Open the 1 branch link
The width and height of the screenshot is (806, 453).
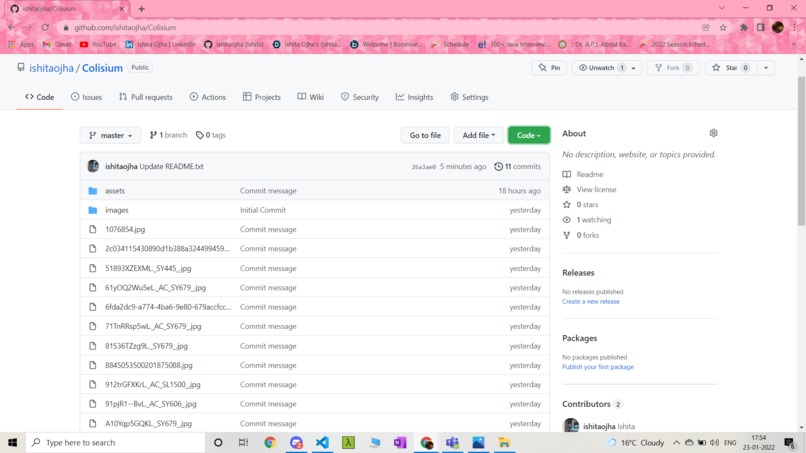168,135
